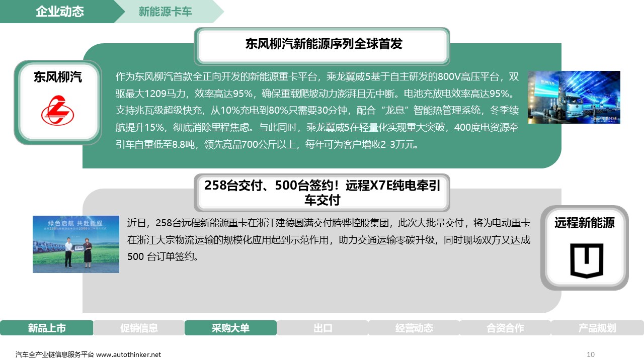Click the truck launch event photo
The image size is (644, 362).
click(x=574, y=97)
